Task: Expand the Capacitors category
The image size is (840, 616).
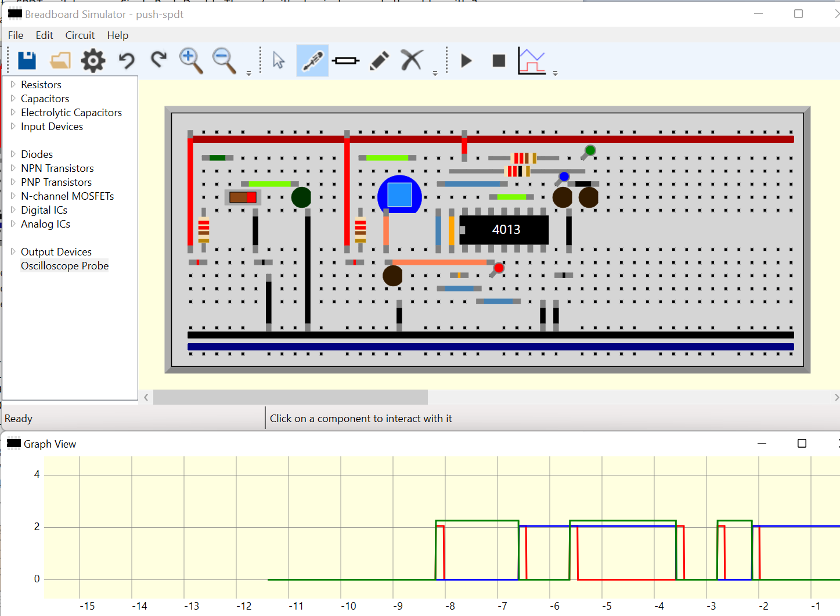Action: [13, 98]
